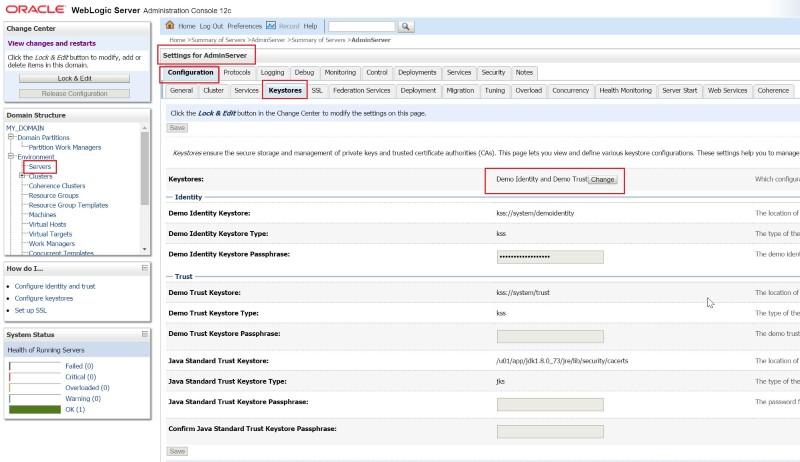
Task: Open the Protocols tab
Action: (x=237, y=73)
